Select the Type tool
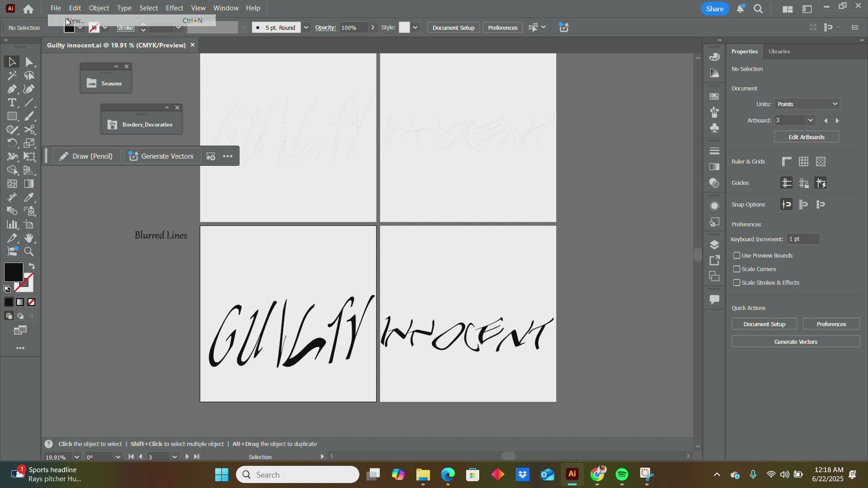The width and height of the screenshot is (868, 488). click(x=12, y=103)
